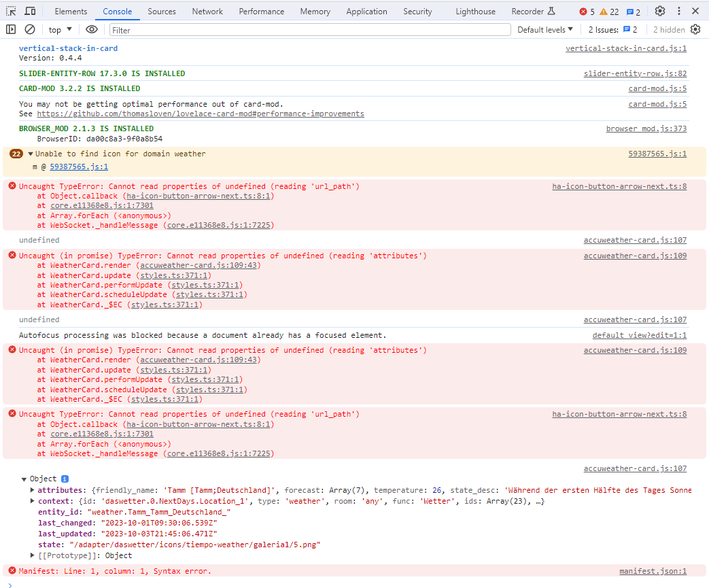Viewport: 709px width, 588px height.
Task: Click the Recorder flask icon
Action: [551, 12]
